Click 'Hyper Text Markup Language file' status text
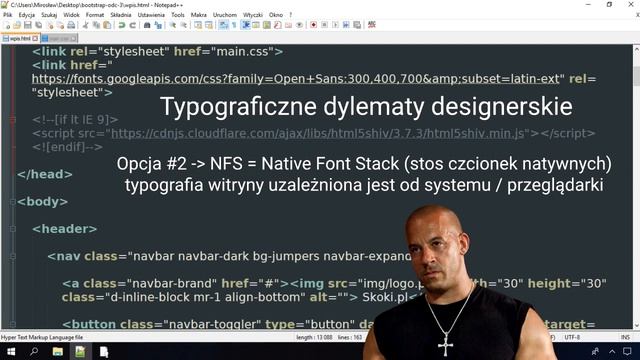 (42, 337)
